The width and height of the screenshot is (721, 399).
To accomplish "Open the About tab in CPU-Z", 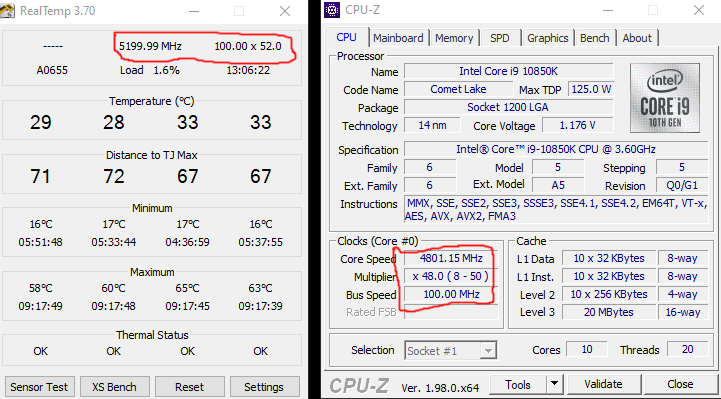I will click(x=637, y=38).
